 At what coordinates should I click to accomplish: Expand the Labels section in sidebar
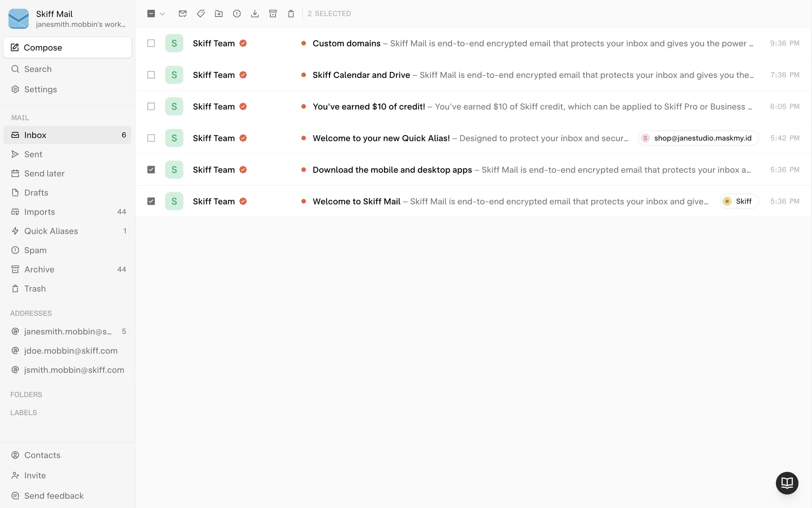tap(24, 413)
